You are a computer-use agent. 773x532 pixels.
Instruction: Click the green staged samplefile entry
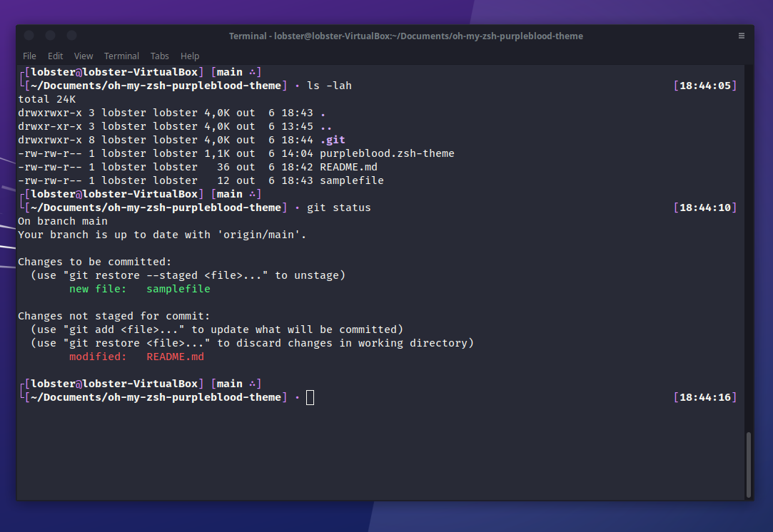point(178,289)
